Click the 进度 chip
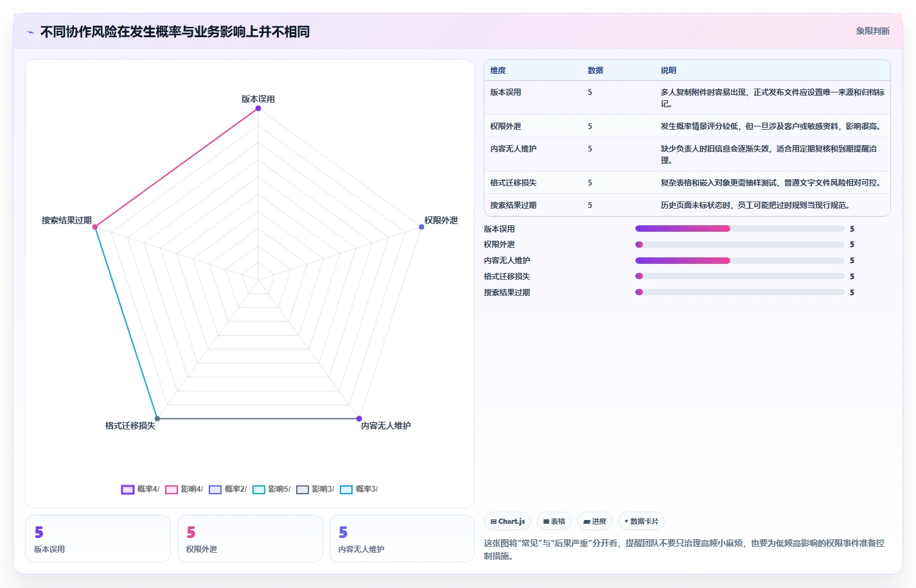This screenshot has width=916, height=588. (595, 521)
